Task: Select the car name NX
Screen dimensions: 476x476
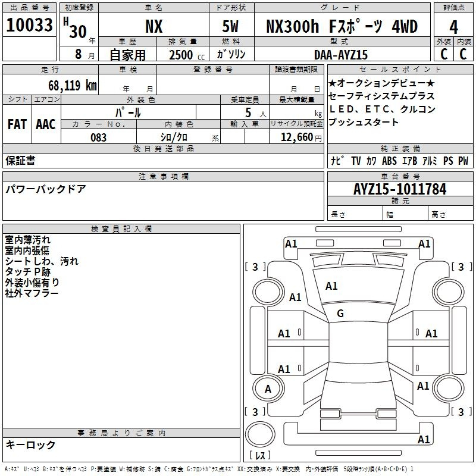Action: pyautogui.click(x=154, y=26)
